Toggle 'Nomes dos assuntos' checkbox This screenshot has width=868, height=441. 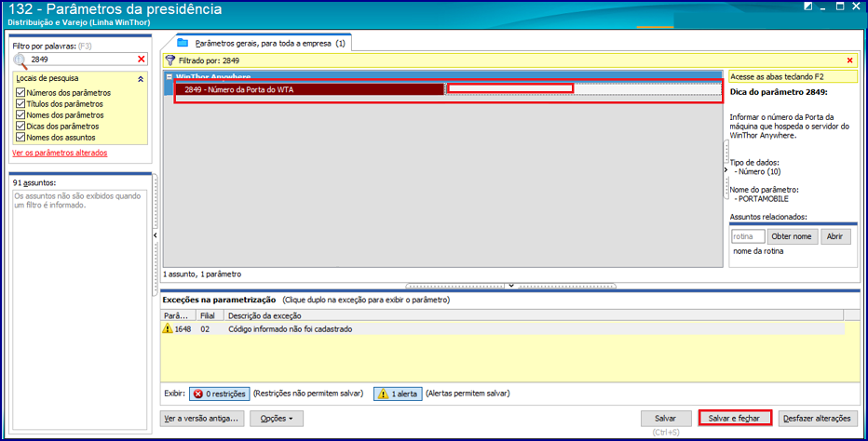click(20, 137)
